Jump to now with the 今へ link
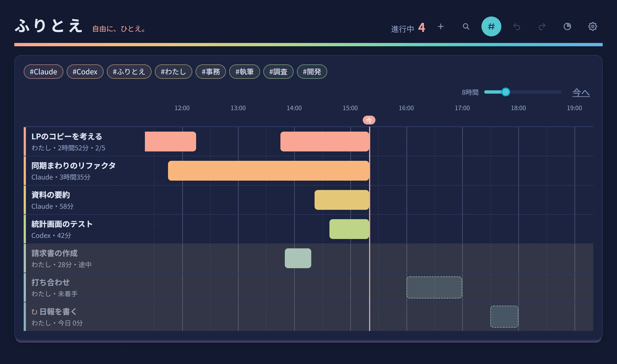 click(581, 92)
